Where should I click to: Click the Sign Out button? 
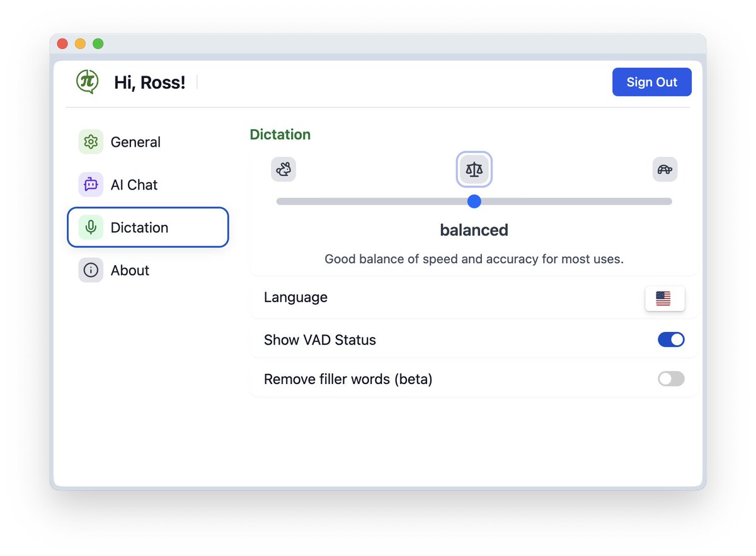[652, 82]
